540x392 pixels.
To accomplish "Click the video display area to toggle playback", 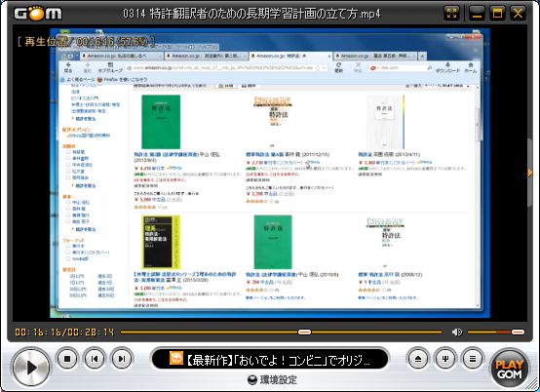I will tap(270, 173).
